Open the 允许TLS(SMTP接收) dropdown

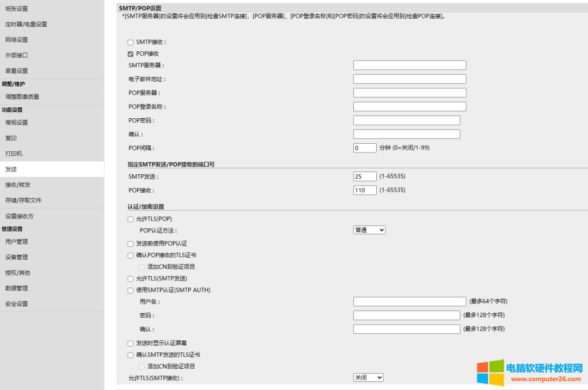[x=368, y=377]
